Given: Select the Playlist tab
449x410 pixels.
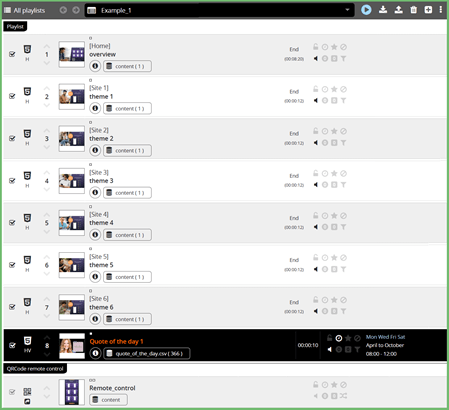Looking at the screenshot, I should pyautogui.click(x=15, y=26).
